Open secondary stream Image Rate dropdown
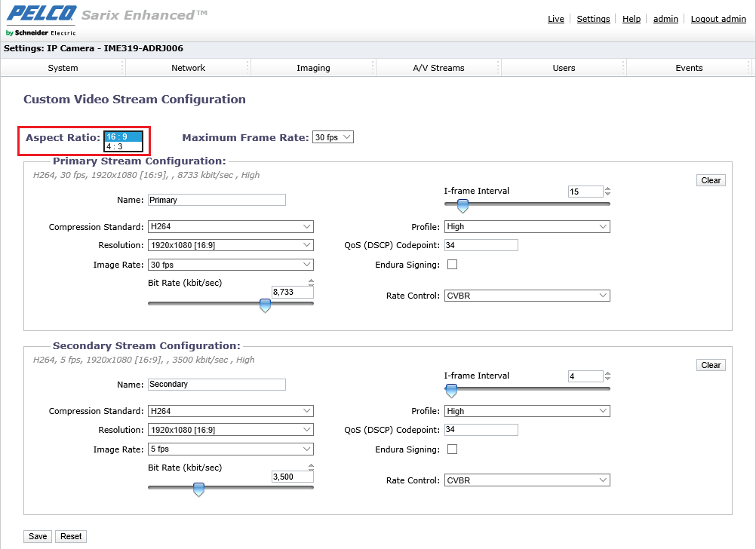Image resolution: width=756 pixels, height=549 pixels. (230, 449)
